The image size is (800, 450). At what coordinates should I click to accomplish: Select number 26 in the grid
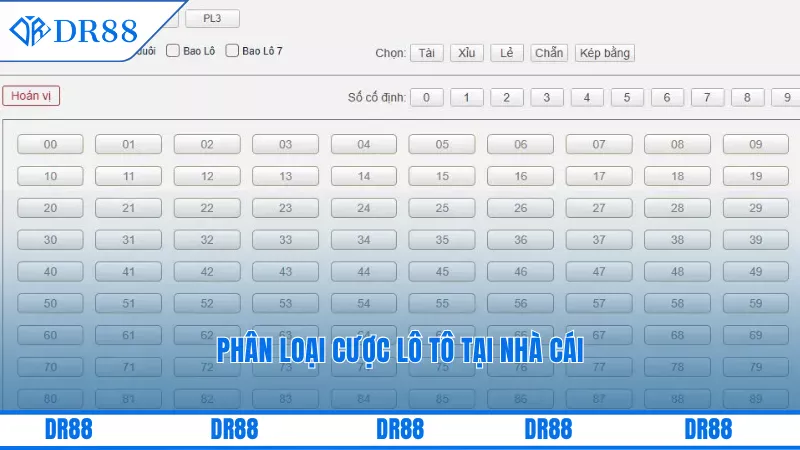[x=520, y=208]
